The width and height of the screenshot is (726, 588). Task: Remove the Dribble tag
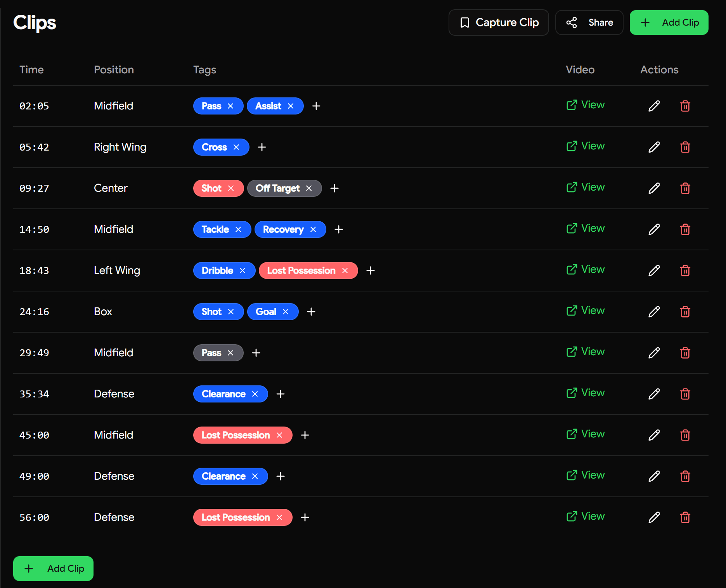point(242,271)
